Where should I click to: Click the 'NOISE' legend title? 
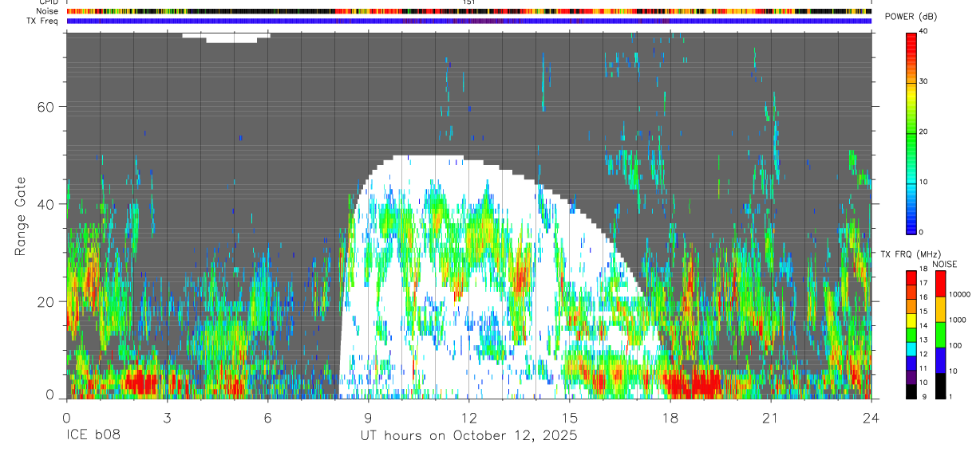pyautogui.click(x=945, y=264)
